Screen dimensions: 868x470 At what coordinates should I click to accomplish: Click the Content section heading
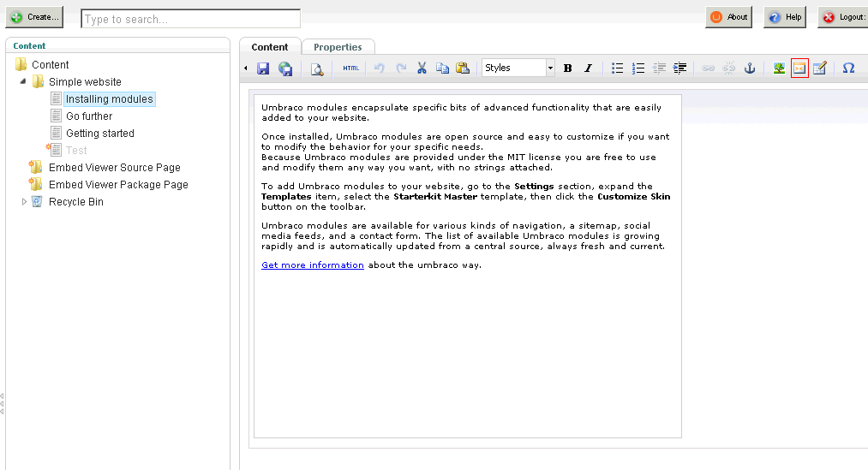29,46
